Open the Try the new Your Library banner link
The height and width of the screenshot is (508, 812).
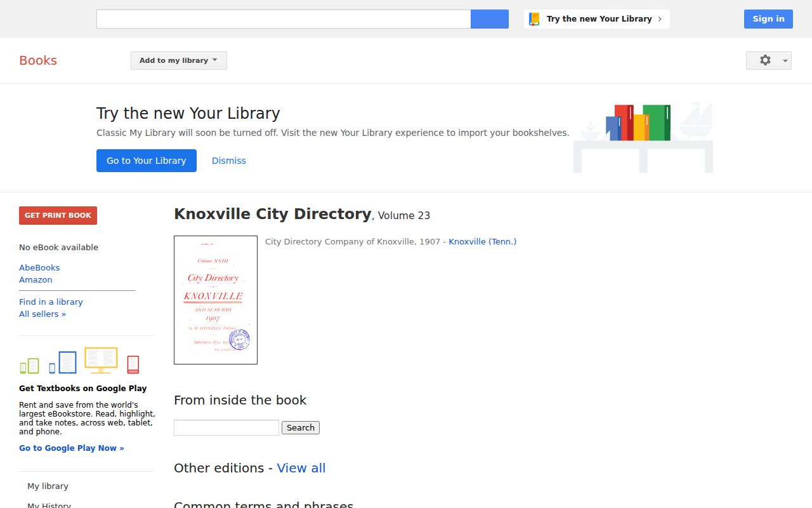point(597,19)
